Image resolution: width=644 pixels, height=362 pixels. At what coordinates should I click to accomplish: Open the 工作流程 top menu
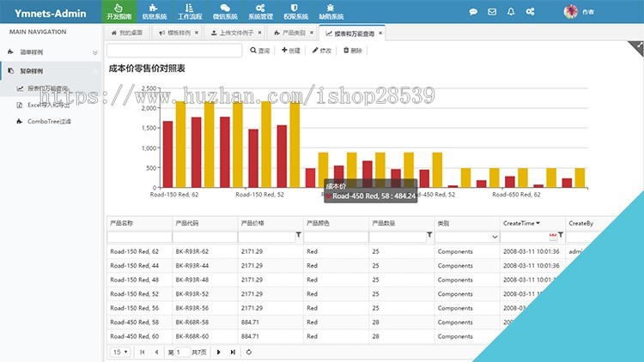[190, 11]
